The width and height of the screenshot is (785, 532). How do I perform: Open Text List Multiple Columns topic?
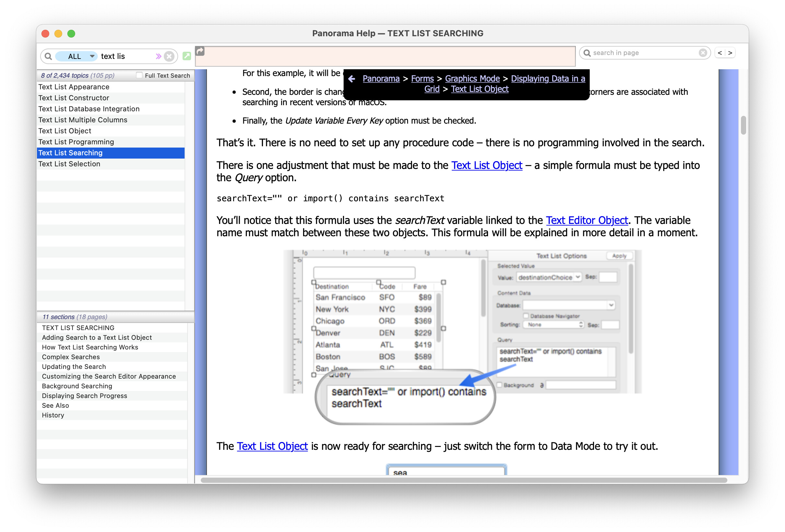[110, 120]
